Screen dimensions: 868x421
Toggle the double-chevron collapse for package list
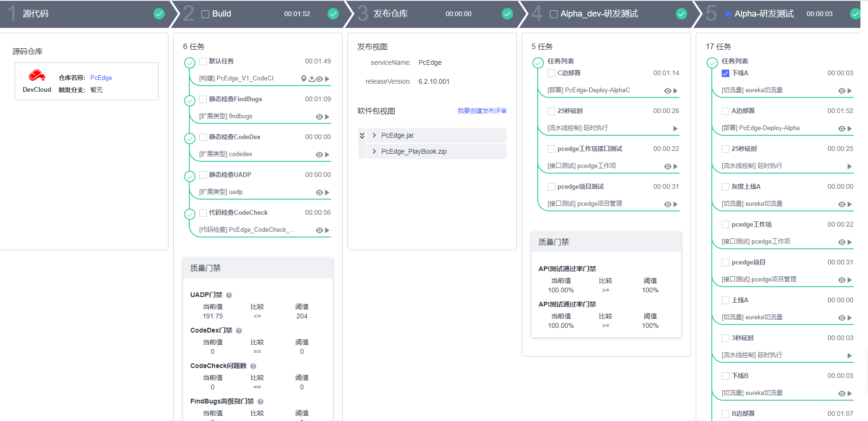(362, 135)
